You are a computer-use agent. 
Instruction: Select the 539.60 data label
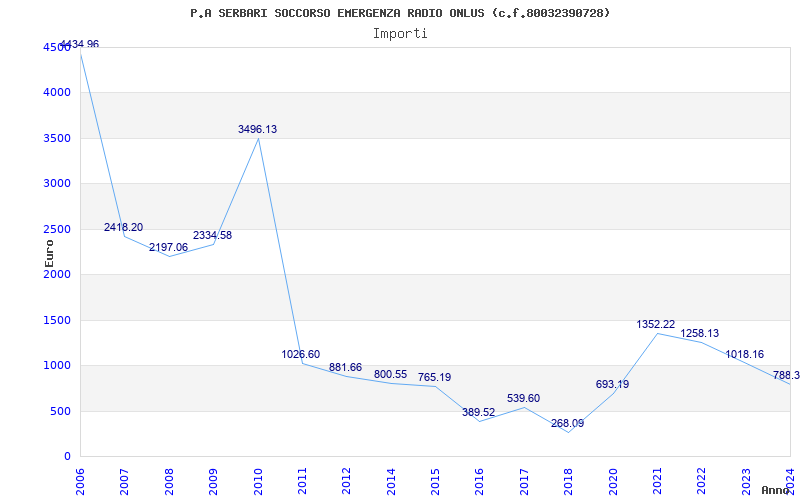tap(523, 398)
